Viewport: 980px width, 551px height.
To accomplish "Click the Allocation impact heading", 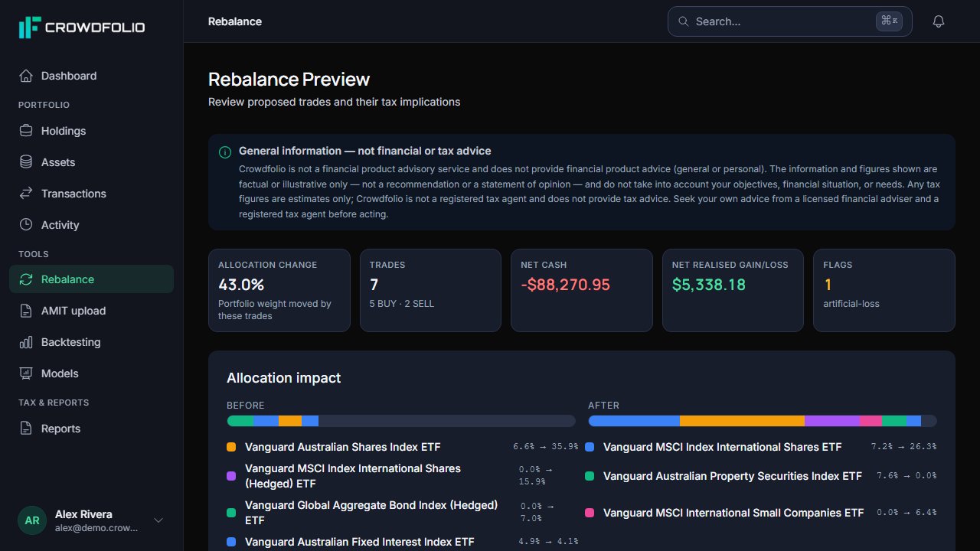I will point(283,378).
